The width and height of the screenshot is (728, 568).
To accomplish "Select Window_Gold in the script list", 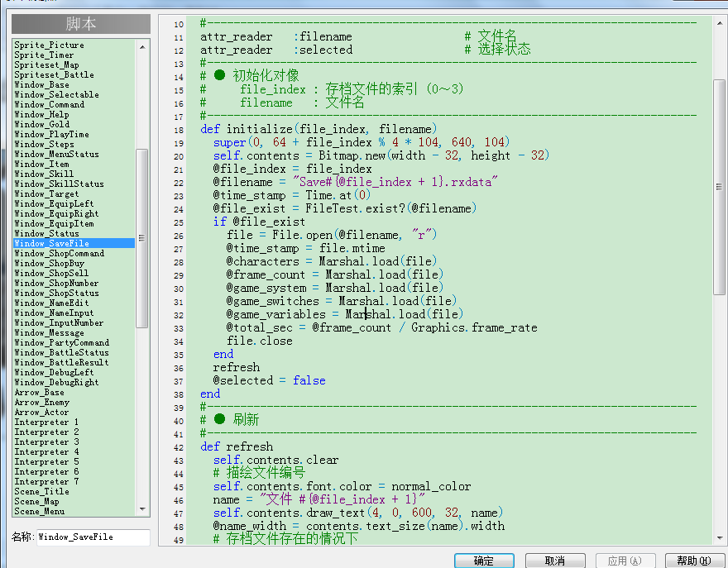I will click(x=42, y=124).
